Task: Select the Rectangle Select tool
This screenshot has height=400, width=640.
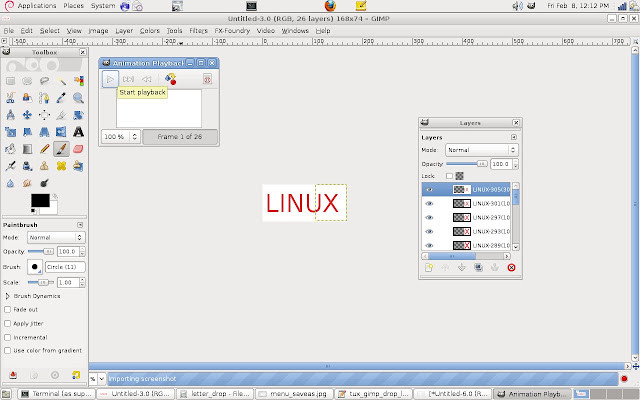Action: pos(10,81)
